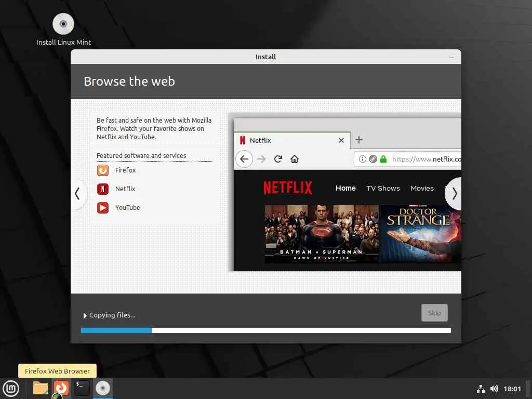532x399 pixels.
Task: Launch Firefox Web Browser from the taskbar
Action: (61, 388)
